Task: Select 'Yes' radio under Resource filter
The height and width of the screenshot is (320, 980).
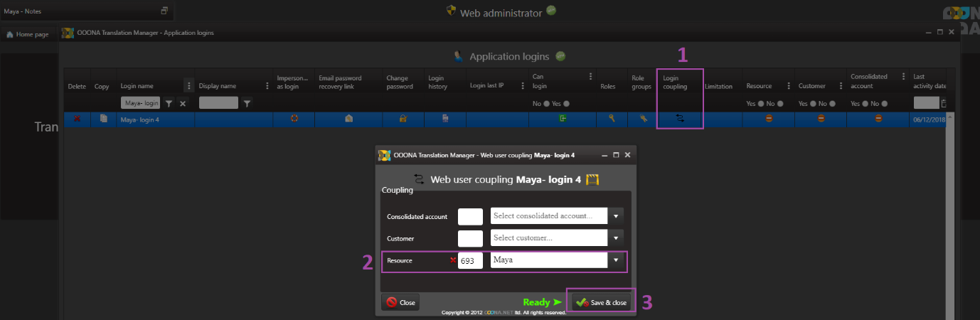Action: (x=761, y=103)
